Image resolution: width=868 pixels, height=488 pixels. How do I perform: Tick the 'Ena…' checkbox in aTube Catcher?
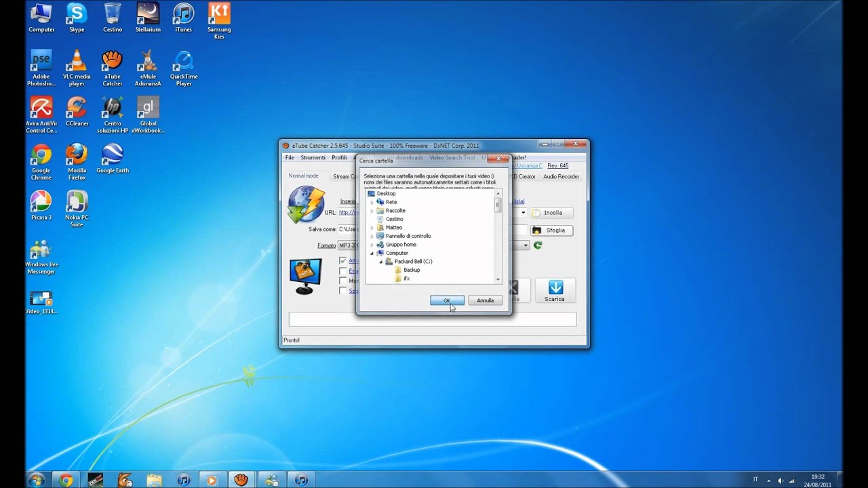pyautogui.click(x=343, y=271)
